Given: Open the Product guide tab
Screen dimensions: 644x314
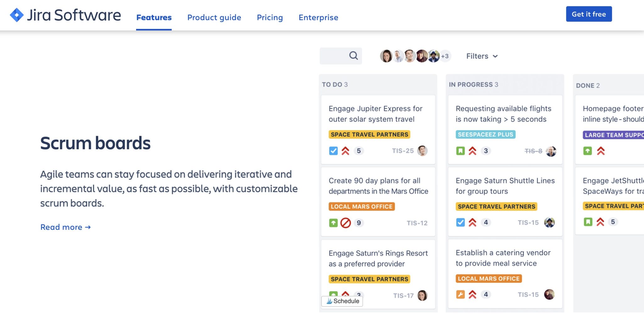Looking at the screenshot, I should 214,17.
